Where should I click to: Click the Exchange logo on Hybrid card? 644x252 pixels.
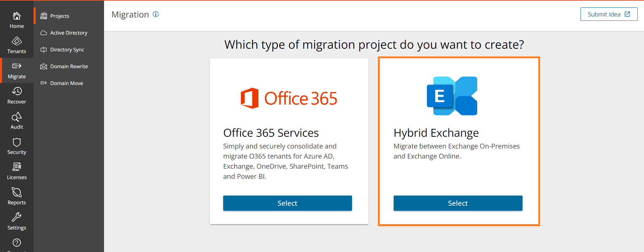pos(452,96)
